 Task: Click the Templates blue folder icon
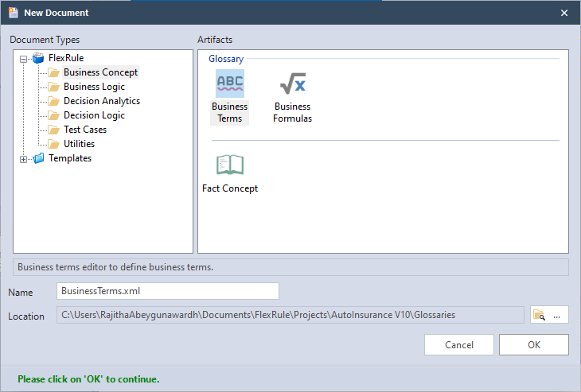(38, 158)
